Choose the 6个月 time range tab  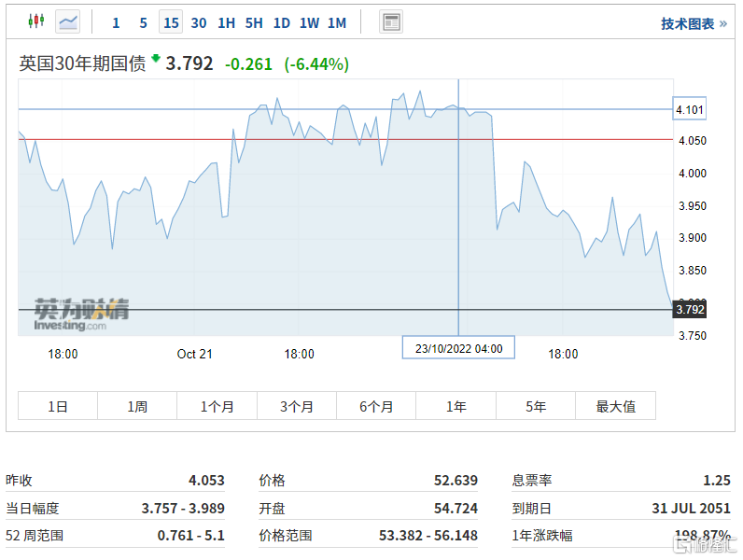tap(376, 406)
